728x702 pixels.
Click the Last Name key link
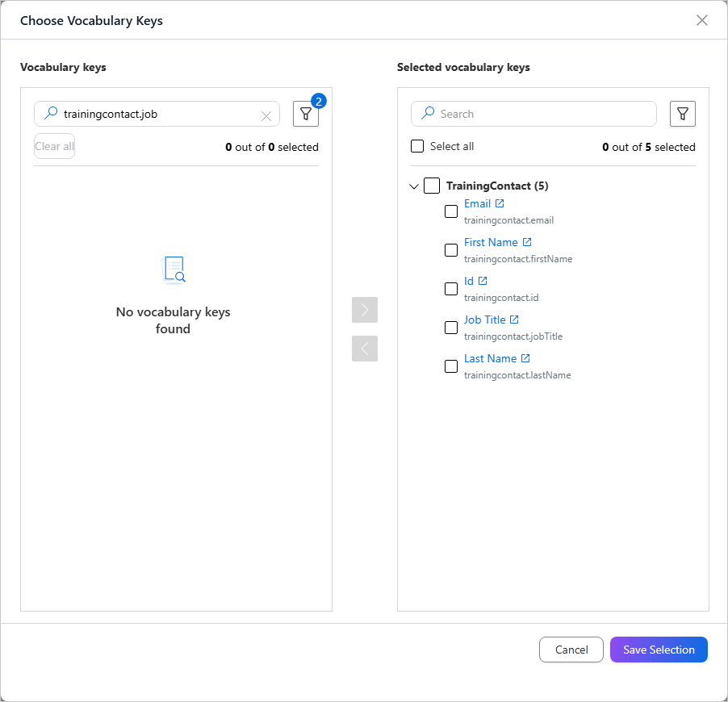(490, 359)
